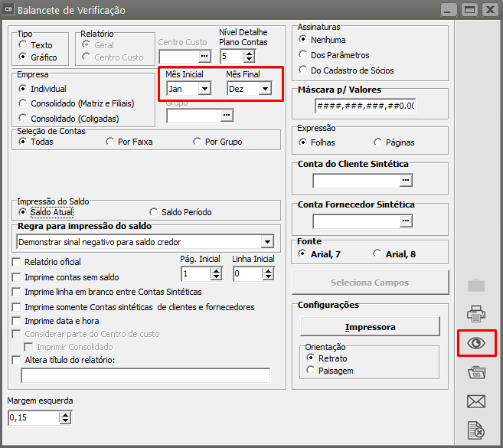Click the envelope email icon
Viewport: 503px width, 448px height.
click(x=476, y=401)
